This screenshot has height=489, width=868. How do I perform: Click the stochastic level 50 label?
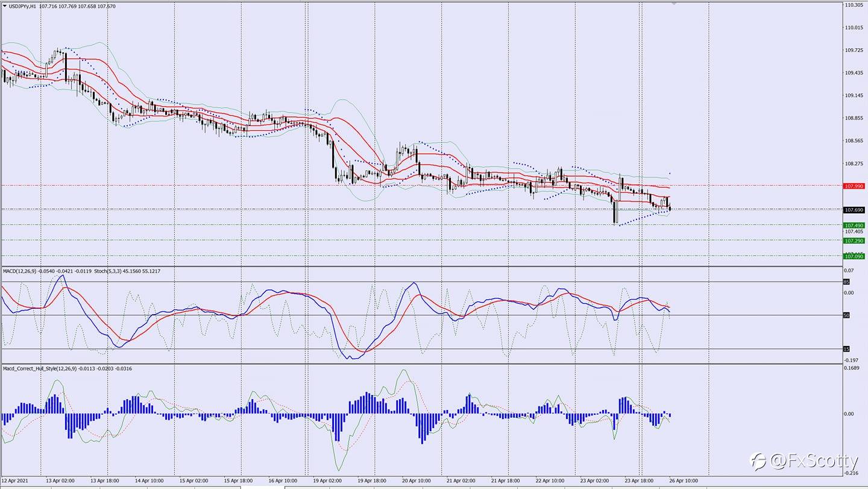click(846, 315)
